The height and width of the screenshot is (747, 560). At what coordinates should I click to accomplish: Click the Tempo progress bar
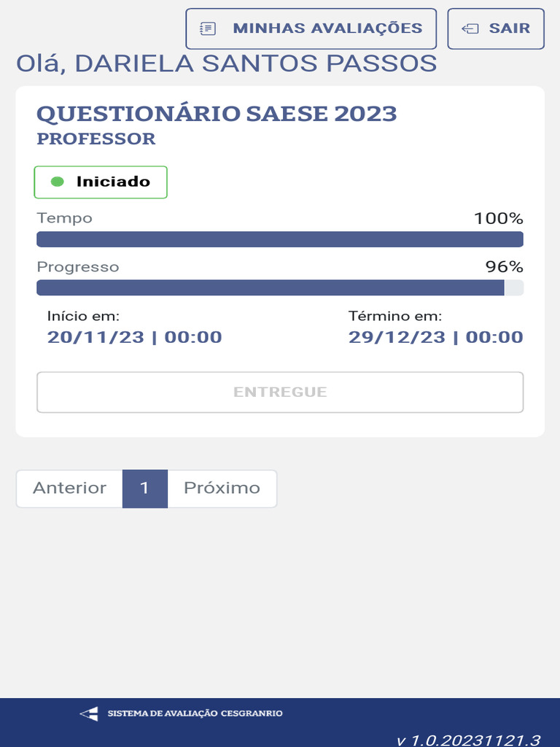(280, 239)
